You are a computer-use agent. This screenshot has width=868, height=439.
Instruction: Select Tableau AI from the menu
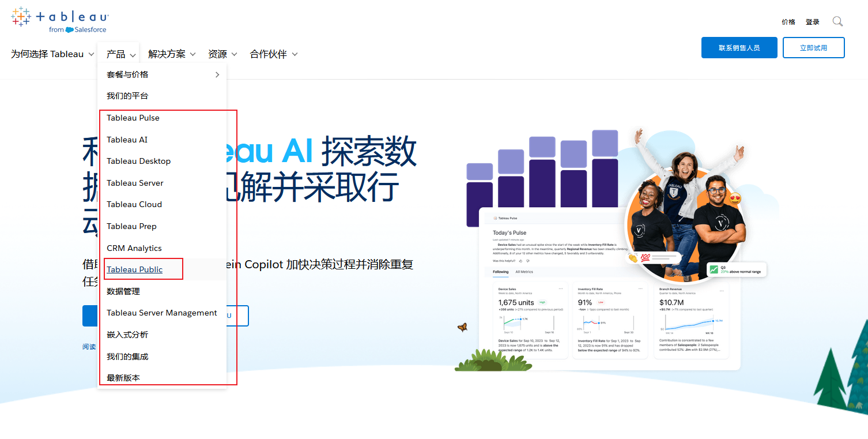pos(127,140)
